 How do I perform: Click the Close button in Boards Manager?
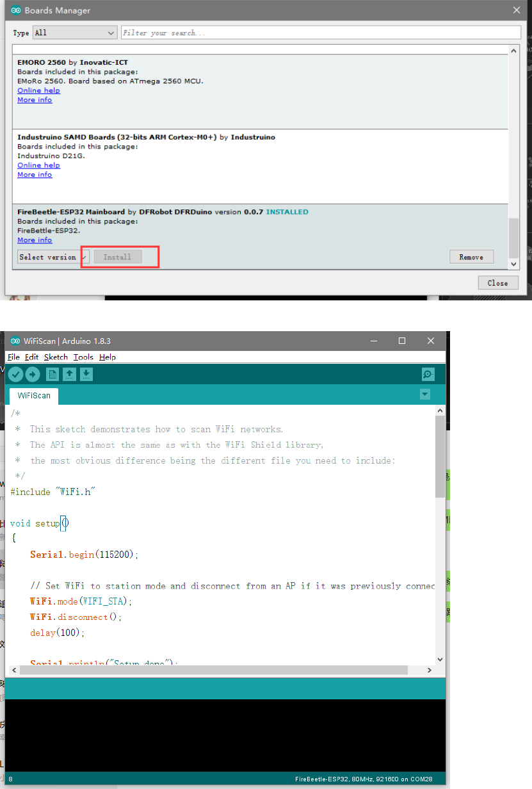point(497,282)
